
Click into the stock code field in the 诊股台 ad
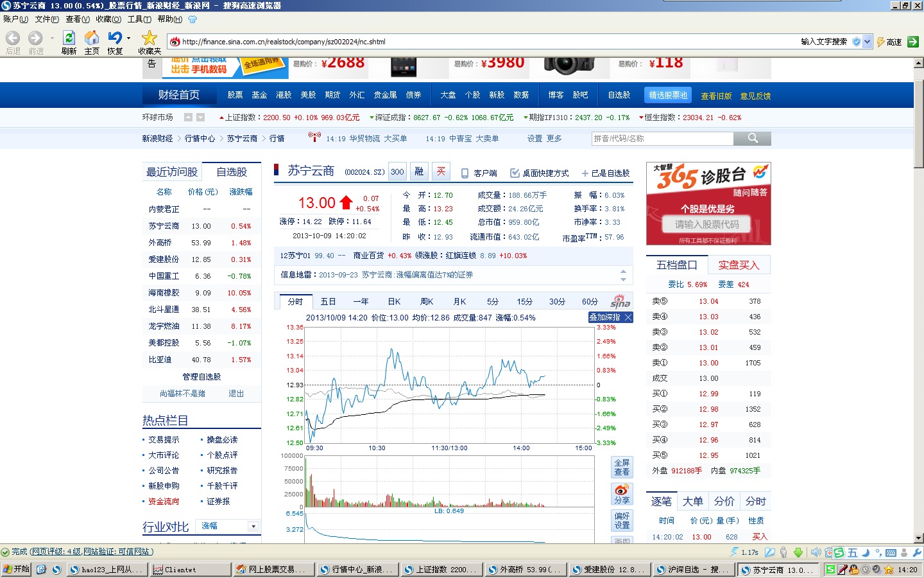[706, 224]
